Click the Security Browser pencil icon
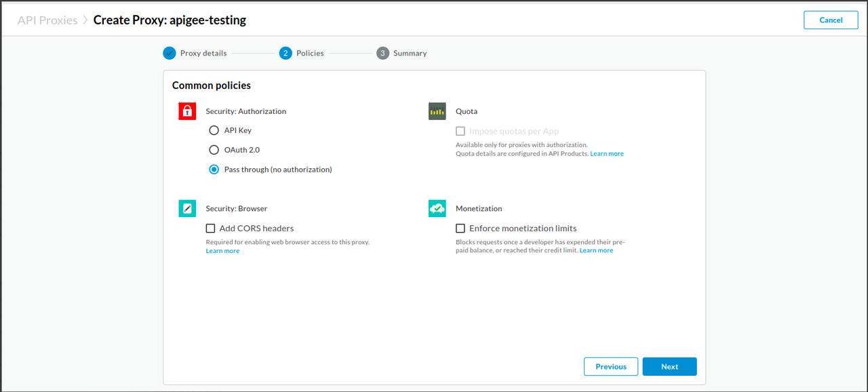This screenshot has width=868, height=392. 187,208
